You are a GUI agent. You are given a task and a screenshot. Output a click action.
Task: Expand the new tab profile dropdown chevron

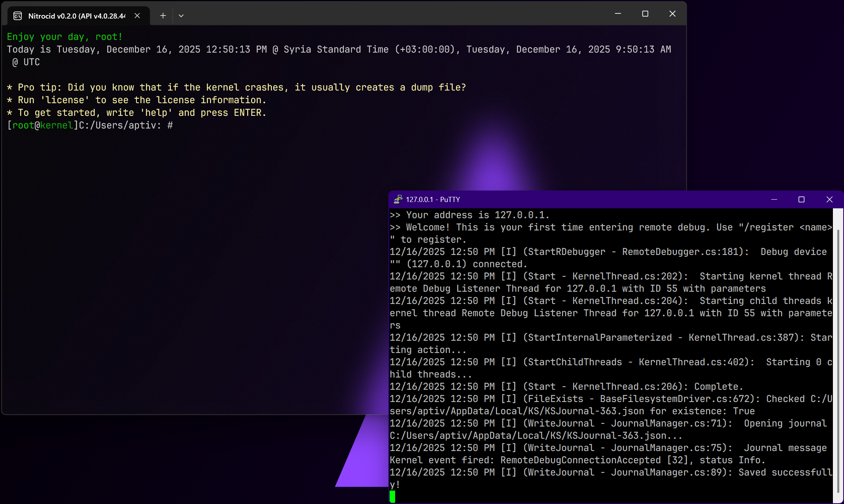tap(181, 16)
